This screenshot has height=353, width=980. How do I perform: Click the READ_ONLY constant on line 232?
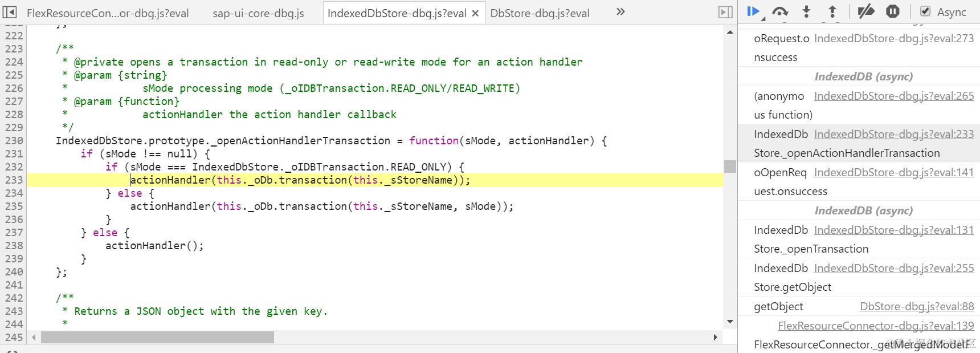[x=418, y=167]
